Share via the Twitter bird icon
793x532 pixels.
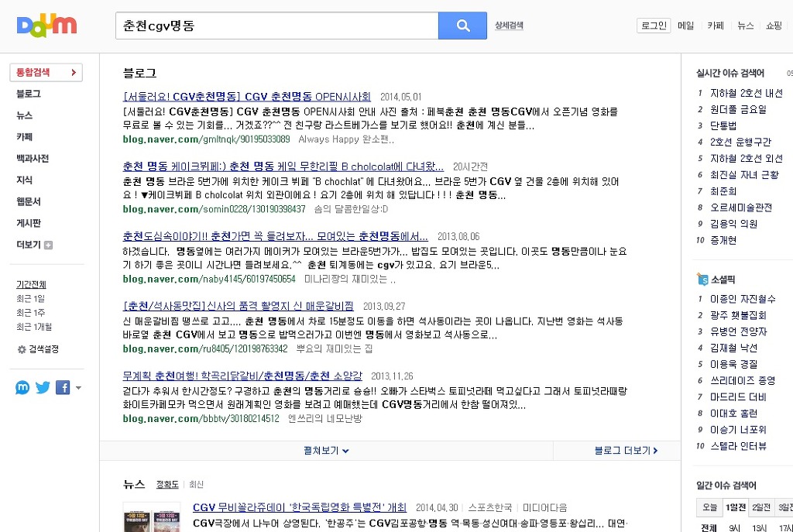tap(43, 388)
